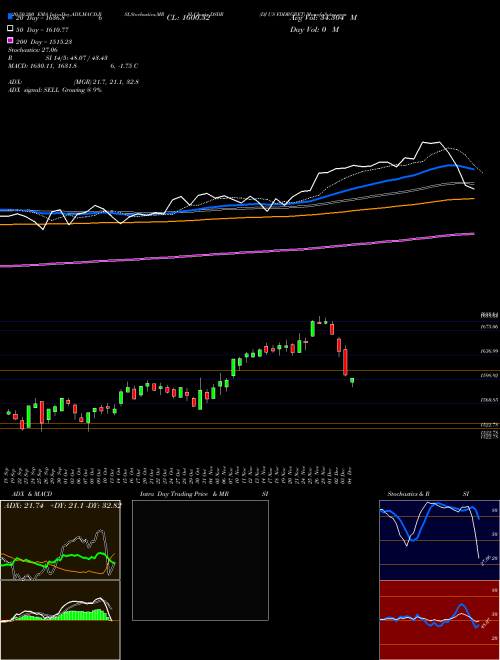Click the 1568.55 price axis label
500x660 pixels.
click(489, 400)
